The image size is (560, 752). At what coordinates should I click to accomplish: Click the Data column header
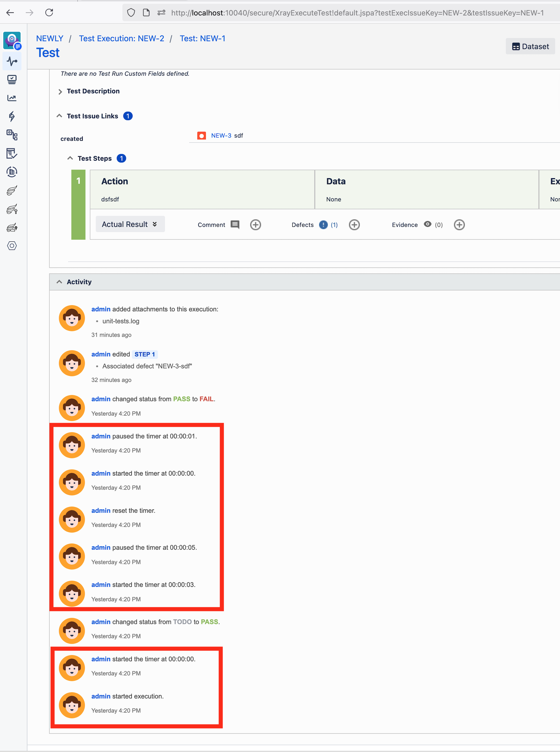(x=336, y=181)
